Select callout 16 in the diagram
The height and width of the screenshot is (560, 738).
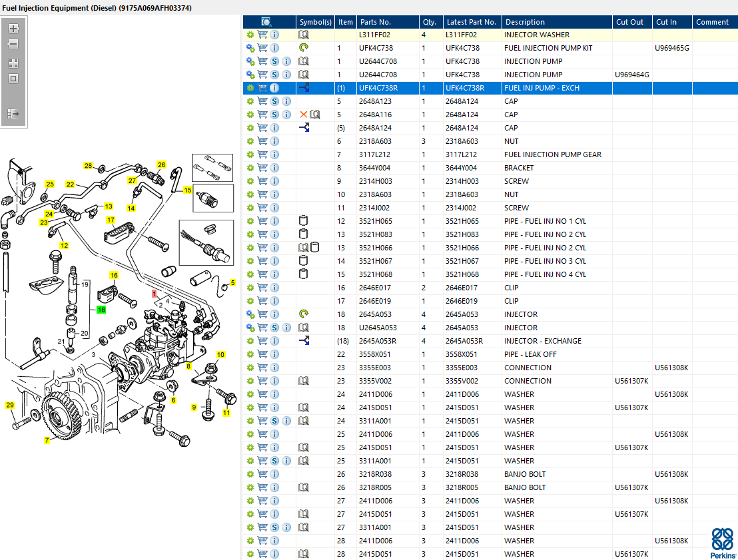pos(114,275)
